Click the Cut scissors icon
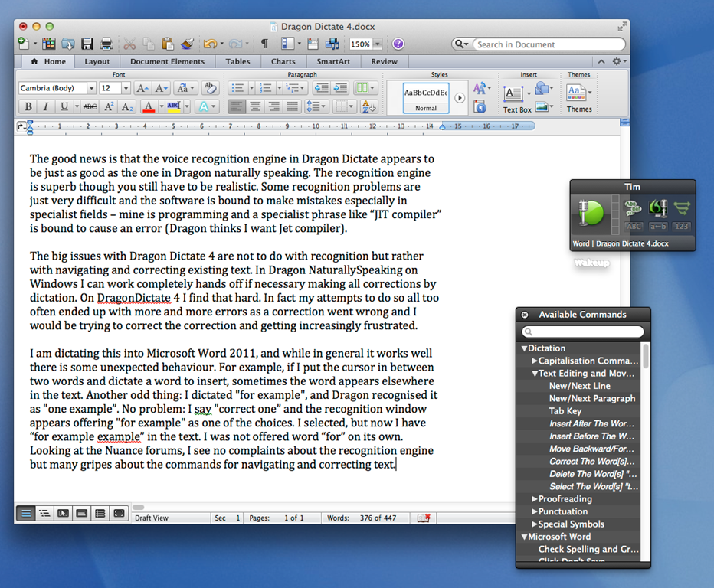The image size is (714, 588). pos(129,44)
